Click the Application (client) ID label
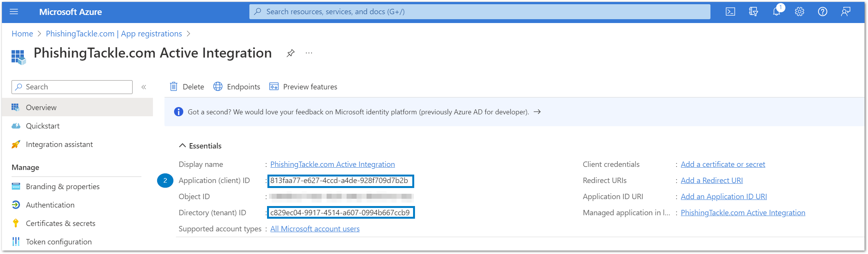 (x=214, y=180)
